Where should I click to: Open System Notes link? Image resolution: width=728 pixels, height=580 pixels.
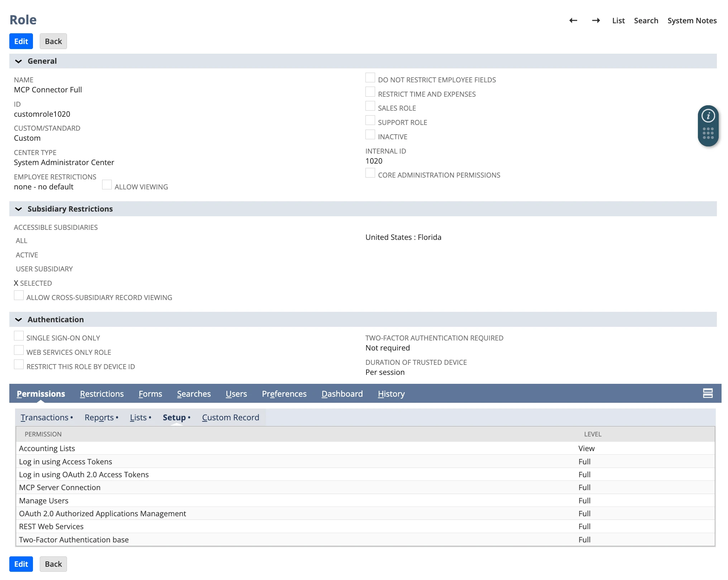(x=692, y=21)
